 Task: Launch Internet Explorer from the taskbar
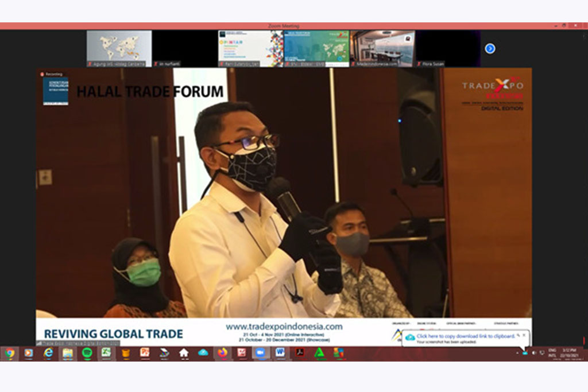click(x=48, y=353)
